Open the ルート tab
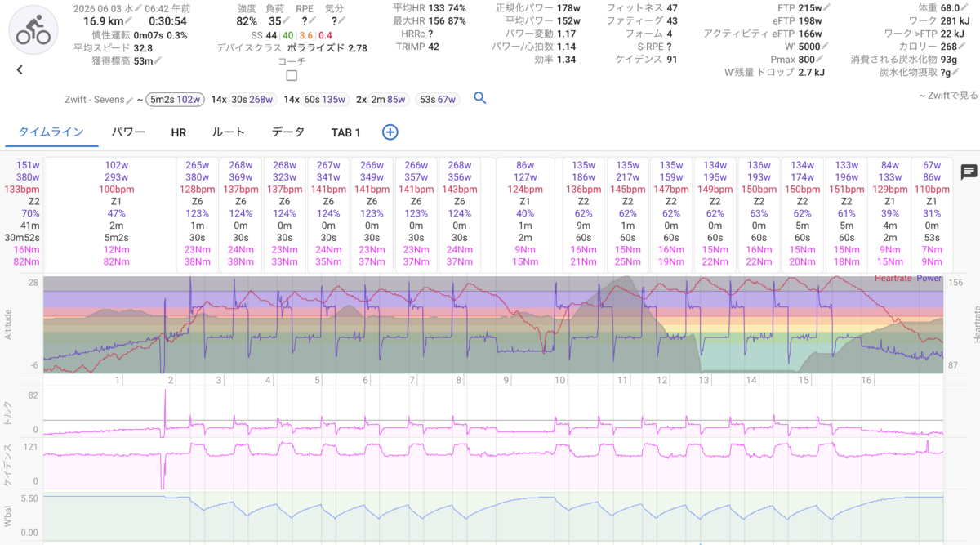The height and width of the screenshot is (545, 980). click(x=229, y=132)
